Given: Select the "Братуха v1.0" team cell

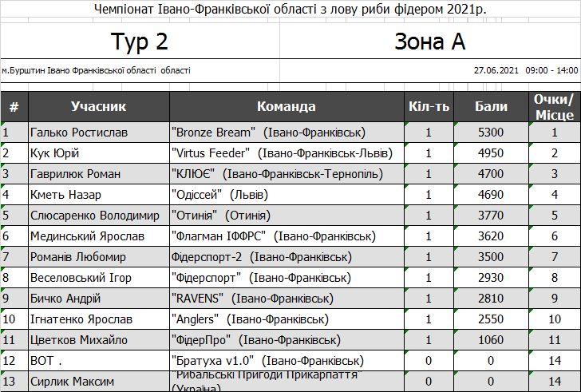Looking at the screenshot, I should pyautogui.click(x=287, y=361).
